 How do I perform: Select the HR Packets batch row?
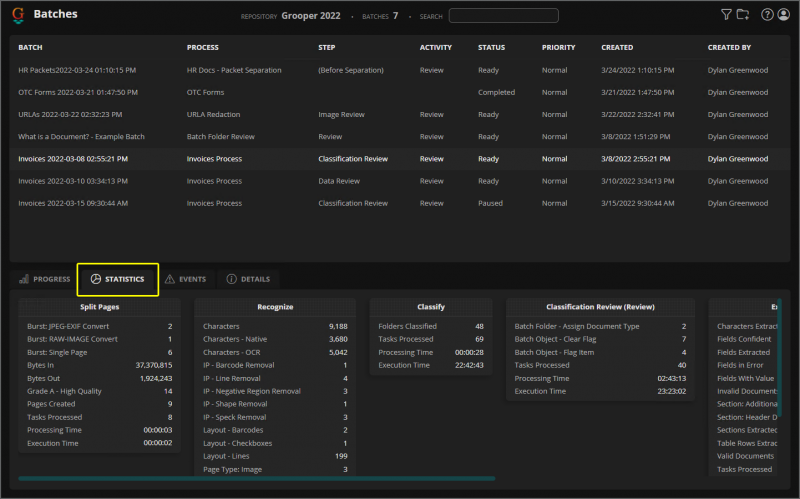[x=77, y=70]
